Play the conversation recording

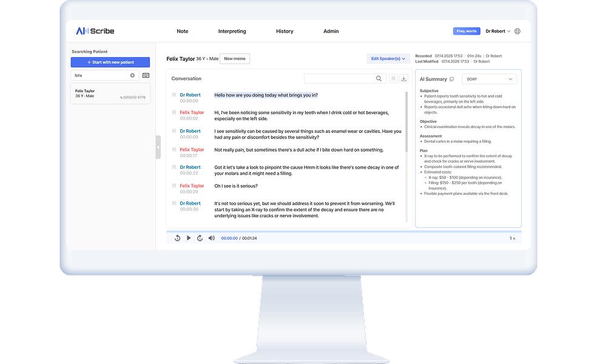189,238
